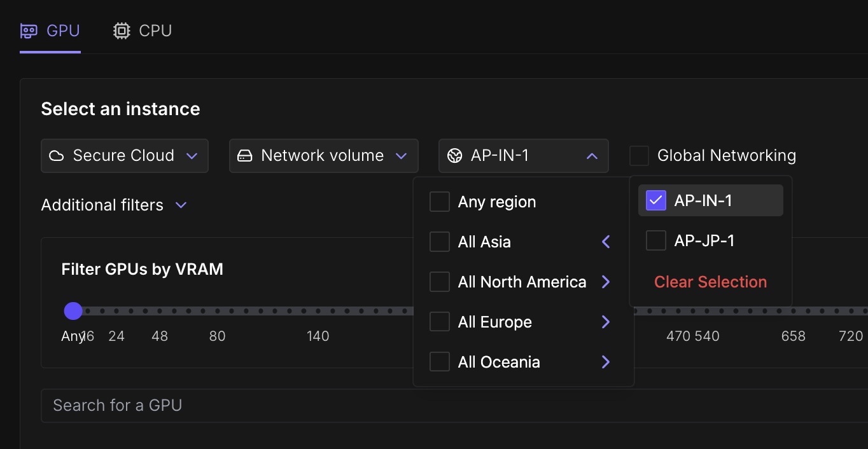Check the All Oceania checkbox
Viewport: 868px width, 449px height.
pyautogui.click(x=440, y=363)
